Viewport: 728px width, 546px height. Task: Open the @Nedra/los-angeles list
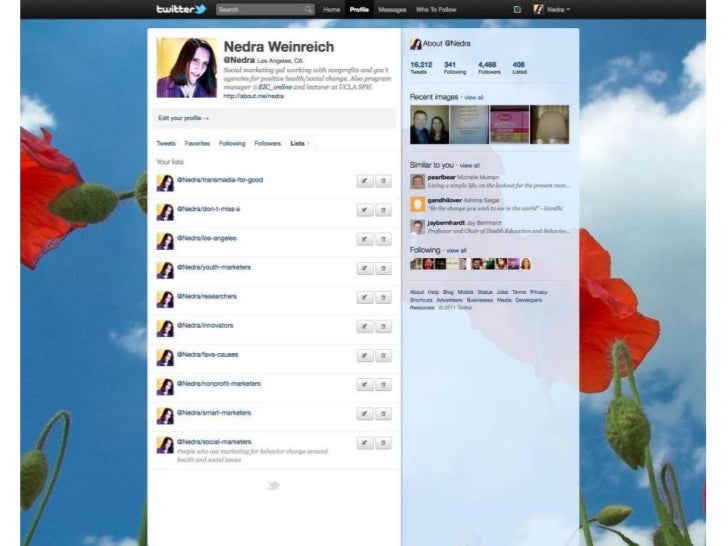(207, 238)
